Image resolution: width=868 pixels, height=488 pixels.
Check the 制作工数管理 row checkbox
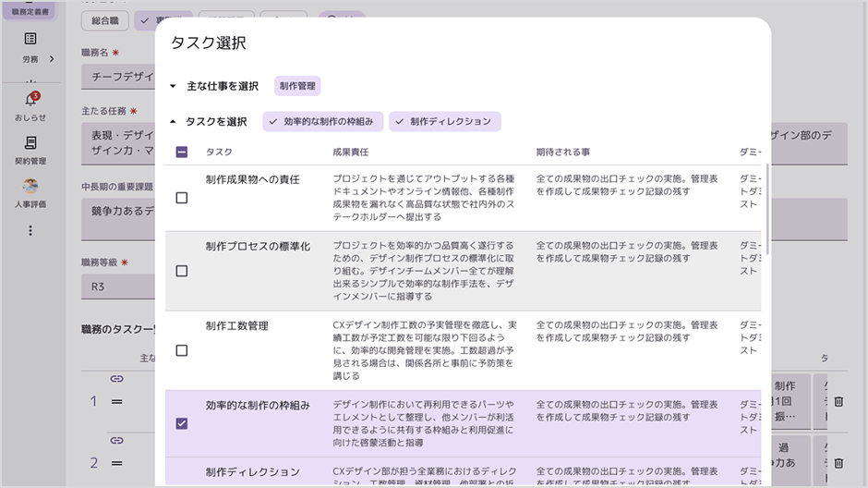(x=182, y=350)
